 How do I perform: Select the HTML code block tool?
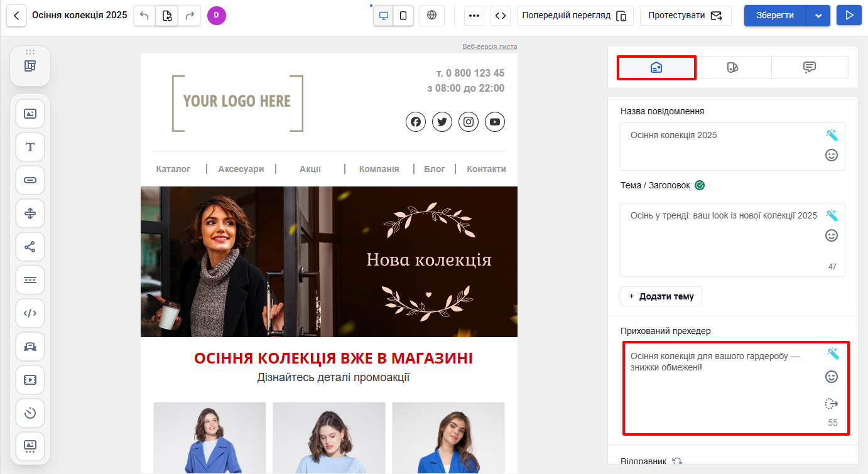[x=30, y=313]
